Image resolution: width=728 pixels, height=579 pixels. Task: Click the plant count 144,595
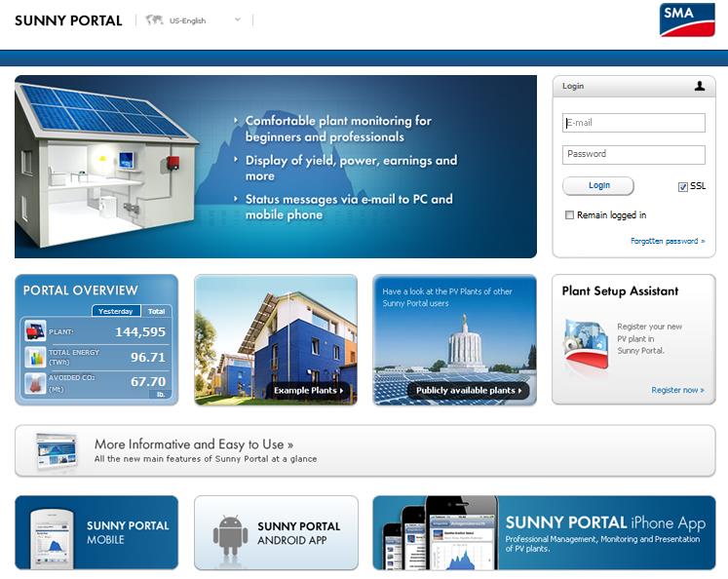[x=140, y=332]
